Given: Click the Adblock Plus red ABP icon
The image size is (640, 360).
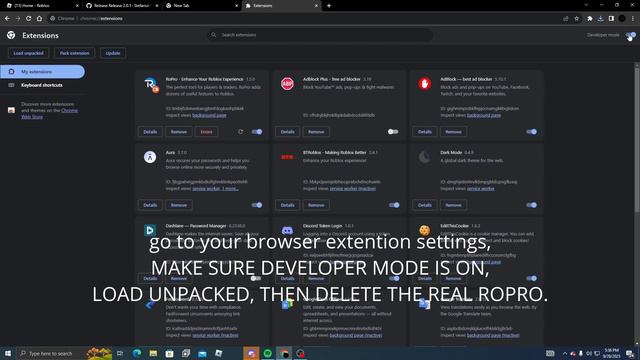Looking at the screenshot, I should coord(287,84).
